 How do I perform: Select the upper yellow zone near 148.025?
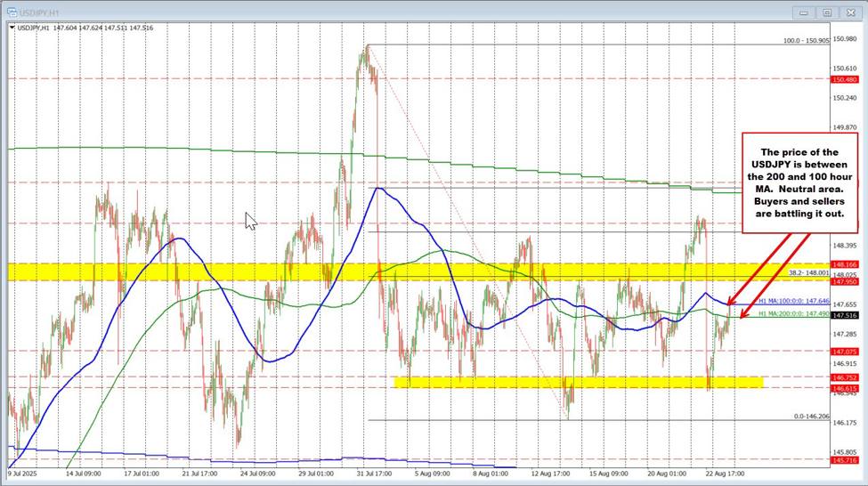coord(418,271)
